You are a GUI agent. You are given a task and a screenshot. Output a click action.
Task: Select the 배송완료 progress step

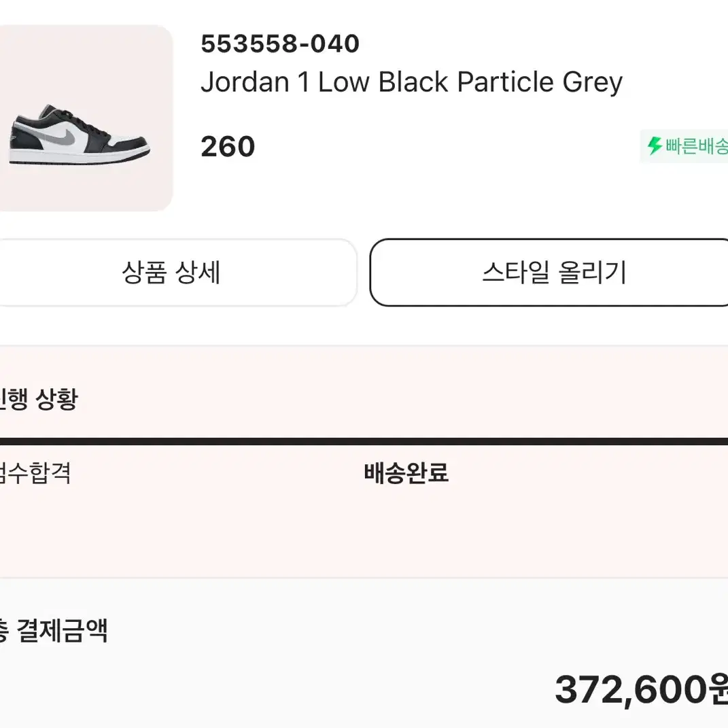406,473
